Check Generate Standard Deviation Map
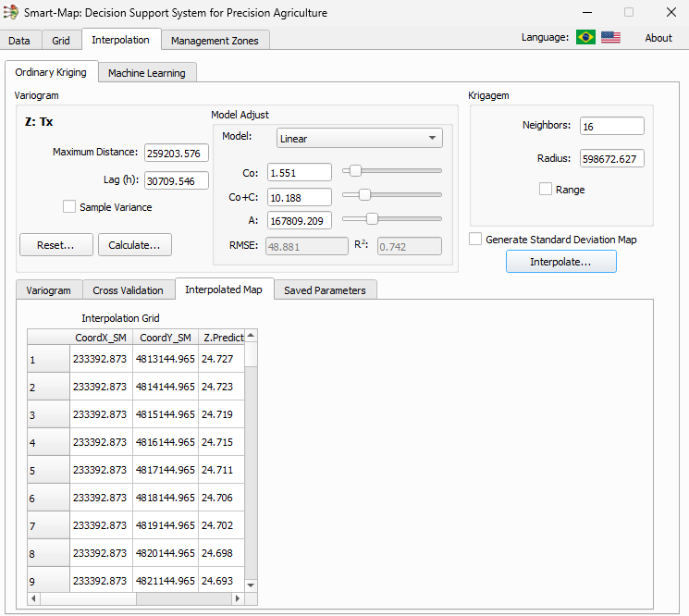Screen dimensions: 689x616 475,240
